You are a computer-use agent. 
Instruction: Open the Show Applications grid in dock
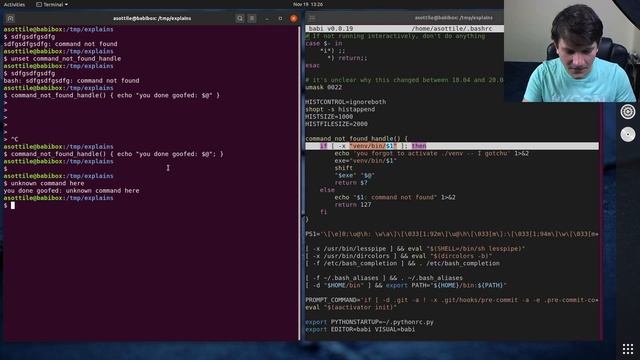628,349
